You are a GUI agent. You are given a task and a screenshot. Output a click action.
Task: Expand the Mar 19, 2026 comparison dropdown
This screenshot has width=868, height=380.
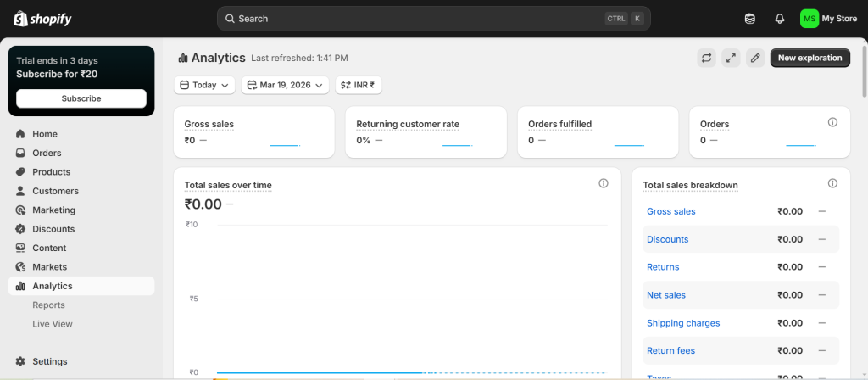tap(285, 85)
